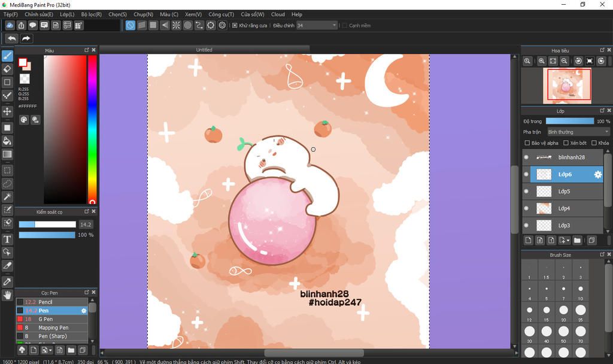Viewport: 613px width, 364px height.
Task: Hide the Lớp5 layer
Action: tap(526, 191)
